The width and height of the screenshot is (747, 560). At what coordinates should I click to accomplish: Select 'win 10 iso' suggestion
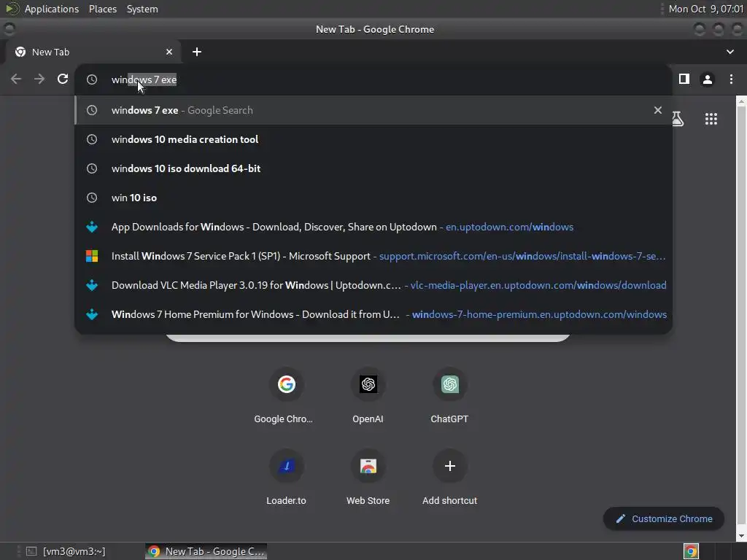(373, 198)
